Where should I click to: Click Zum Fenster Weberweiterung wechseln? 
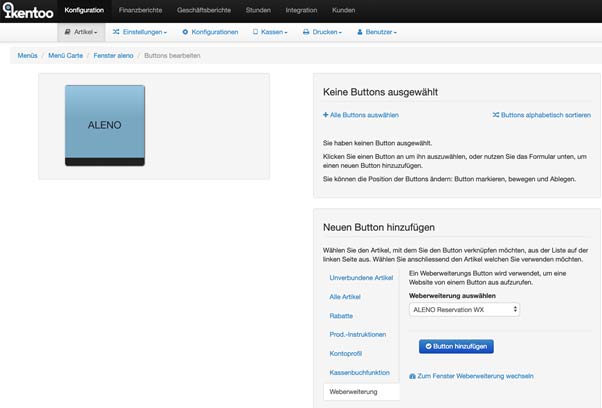coord(471,376)
